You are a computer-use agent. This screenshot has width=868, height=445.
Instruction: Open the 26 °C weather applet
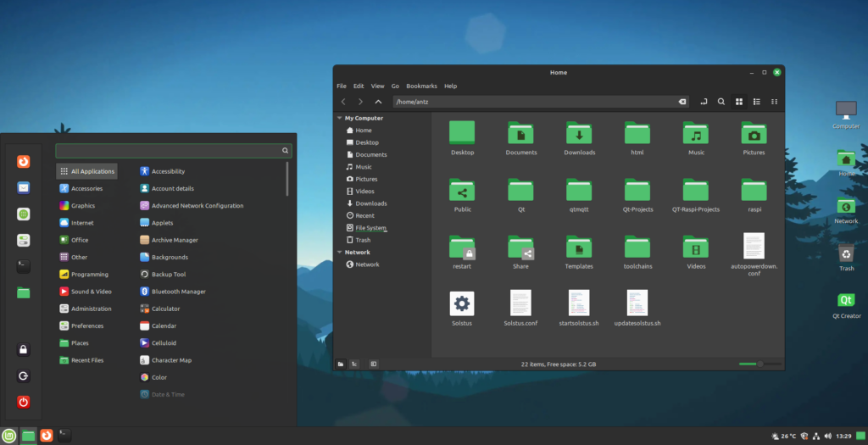coord(782,437)
